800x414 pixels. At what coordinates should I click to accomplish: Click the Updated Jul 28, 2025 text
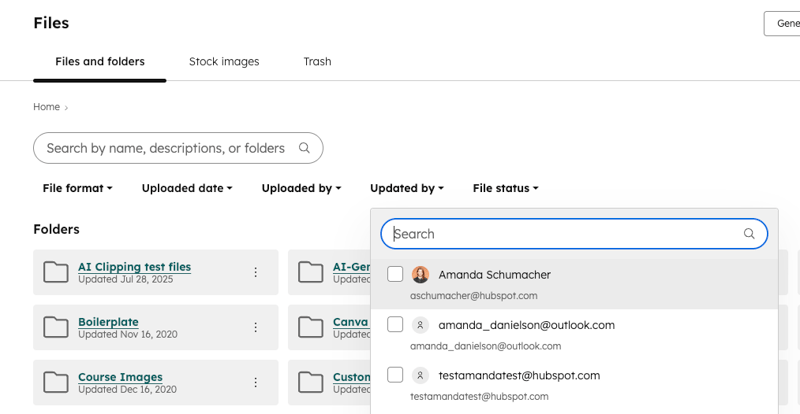click(126, 280)
